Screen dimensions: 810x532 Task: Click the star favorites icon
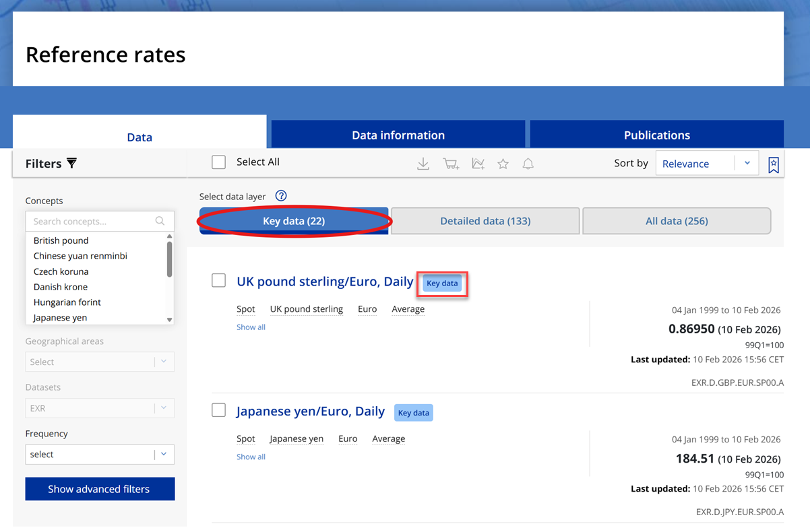coord(503,163)
